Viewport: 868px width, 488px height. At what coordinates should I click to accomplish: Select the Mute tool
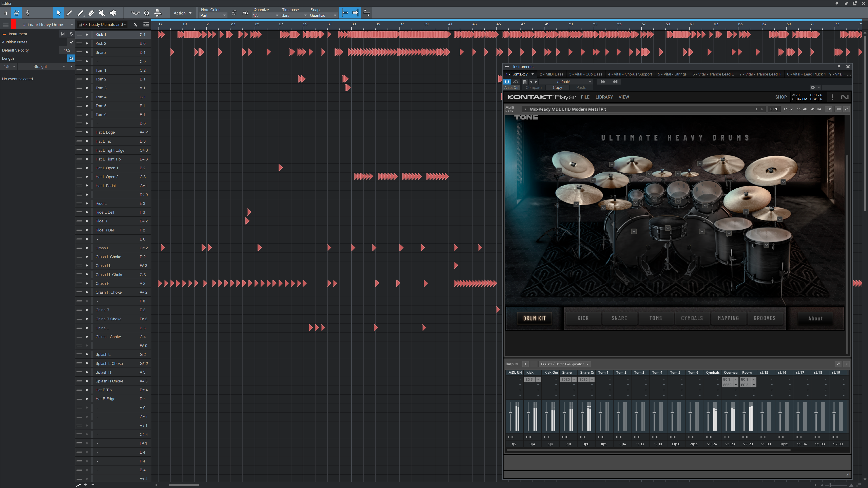coord(102,13)
